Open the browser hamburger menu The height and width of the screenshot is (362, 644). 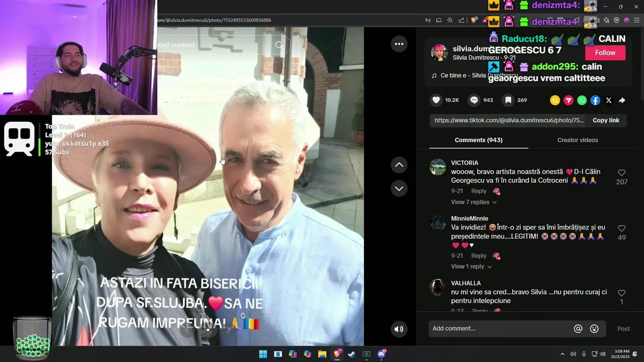pyautogui.click(x=637, y=20)
